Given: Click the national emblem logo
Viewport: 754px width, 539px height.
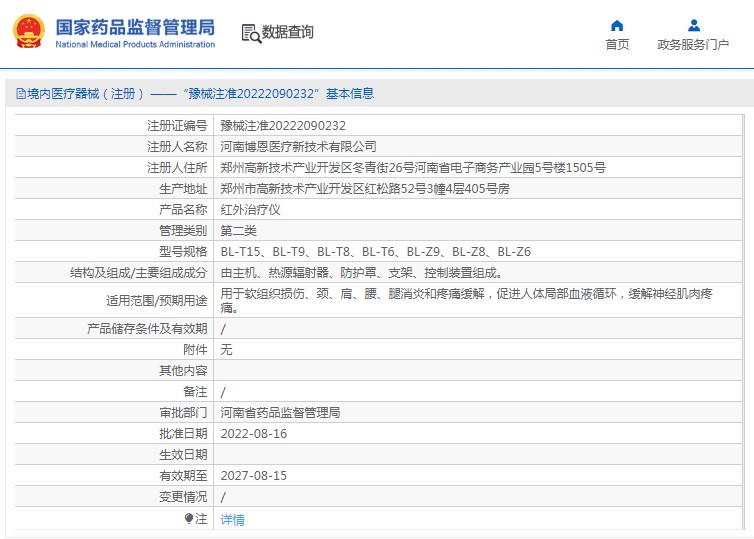Looking at the screenshot, I should click(x=29, y=31).
